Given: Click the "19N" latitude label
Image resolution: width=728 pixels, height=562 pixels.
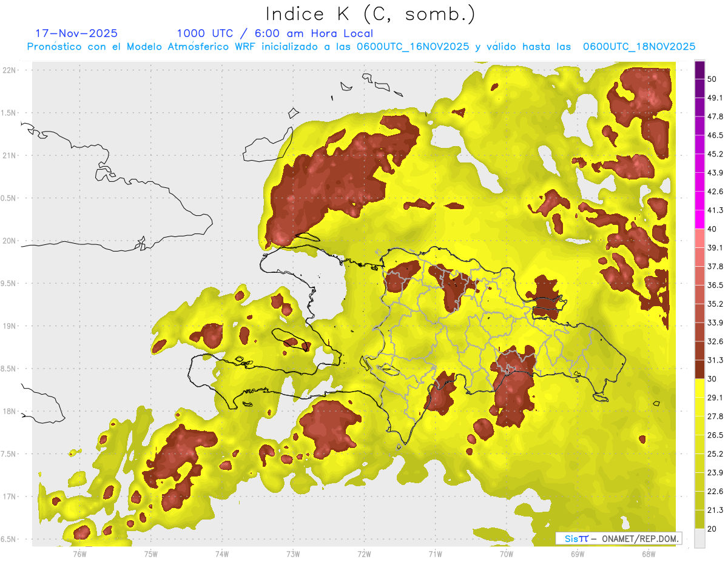Looking at the screenshot, I should 9,326.
